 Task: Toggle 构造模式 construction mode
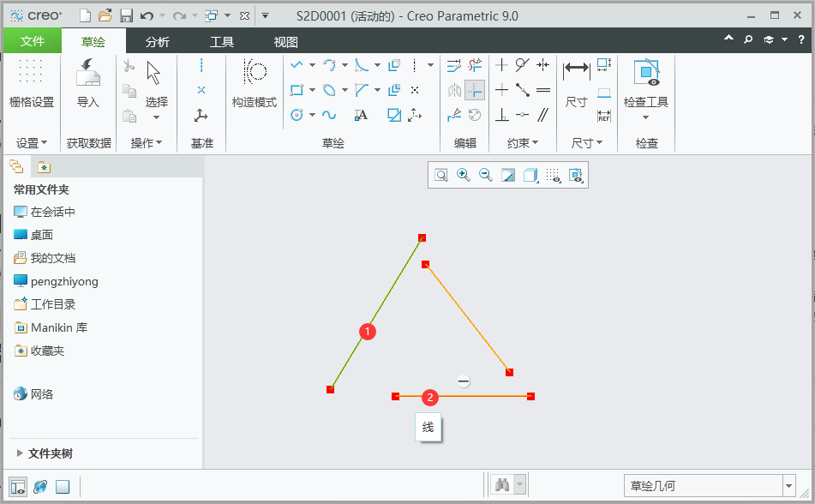(x=255, y=83)
